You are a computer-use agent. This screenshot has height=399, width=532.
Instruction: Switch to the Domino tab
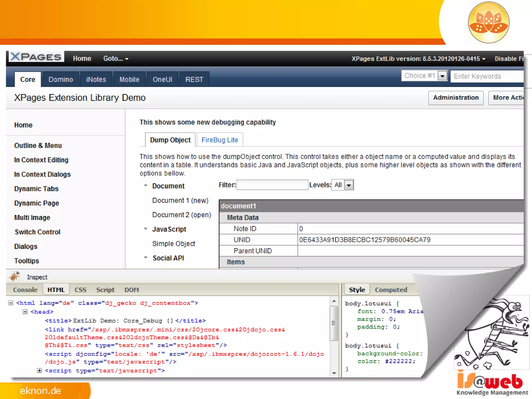(x=61, y=79)
